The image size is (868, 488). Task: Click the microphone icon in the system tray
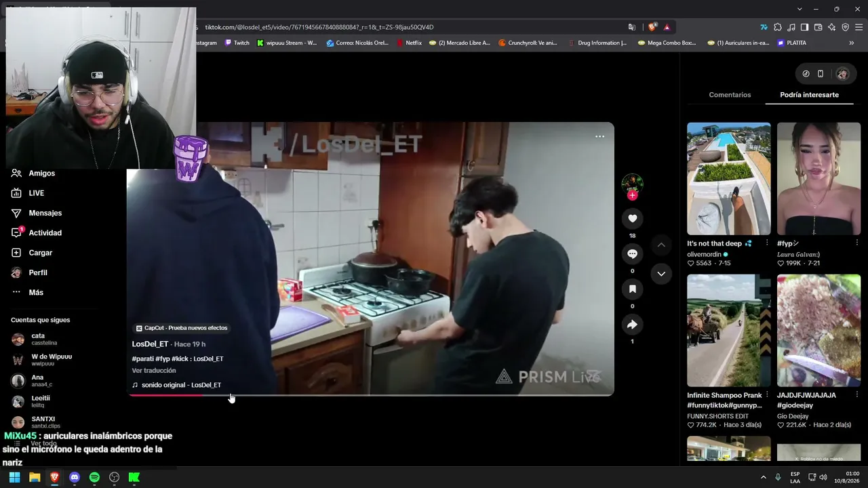(x=778, y=477)
